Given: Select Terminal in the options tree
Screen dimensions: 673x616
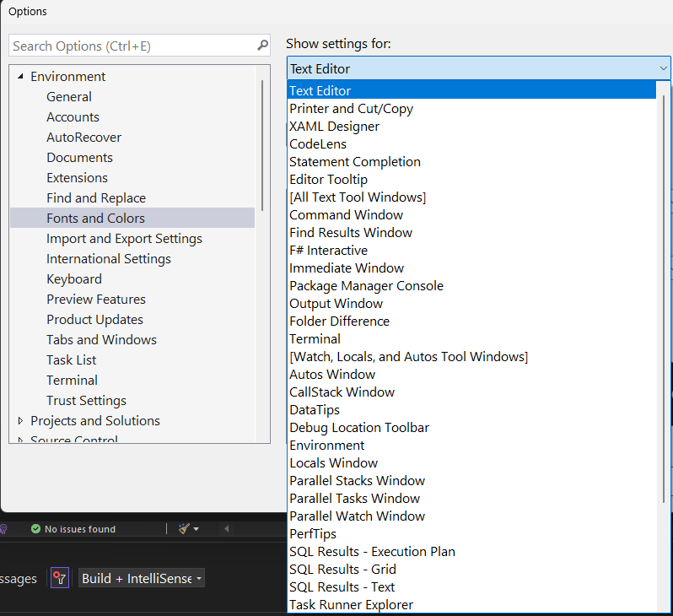Looking at the screenshot, I should [73, 380].
